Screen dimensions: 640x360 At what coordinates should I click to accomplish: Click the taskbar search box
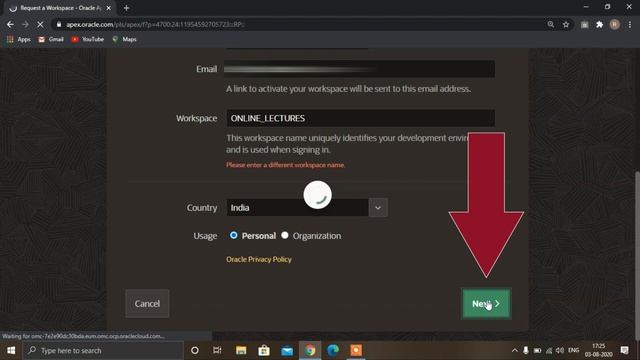[x=103, y=351]
